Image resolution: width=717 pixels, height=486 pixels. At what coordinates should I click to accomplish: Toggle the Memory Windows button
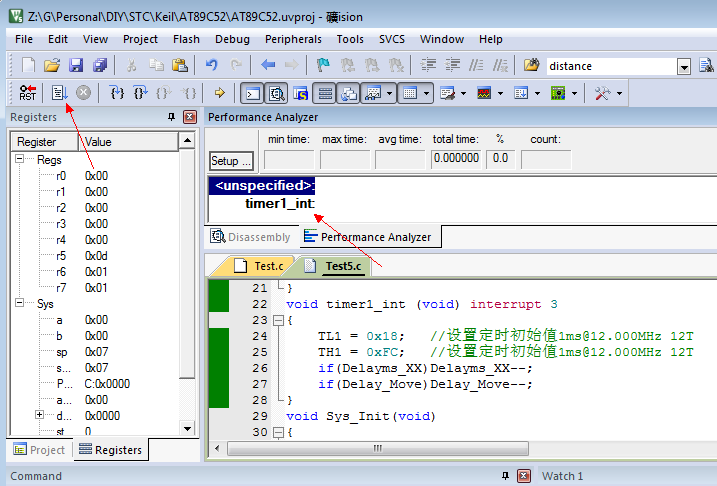click(410, 93)
